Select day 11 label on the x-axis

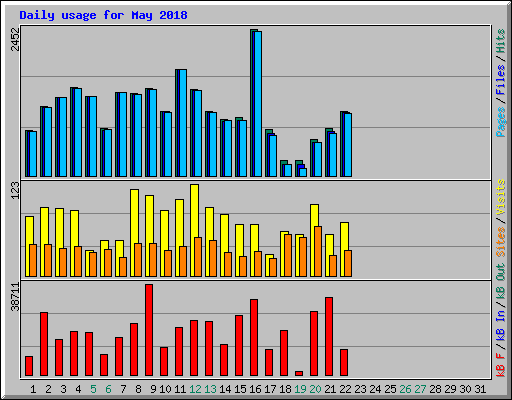click(180, 389)
